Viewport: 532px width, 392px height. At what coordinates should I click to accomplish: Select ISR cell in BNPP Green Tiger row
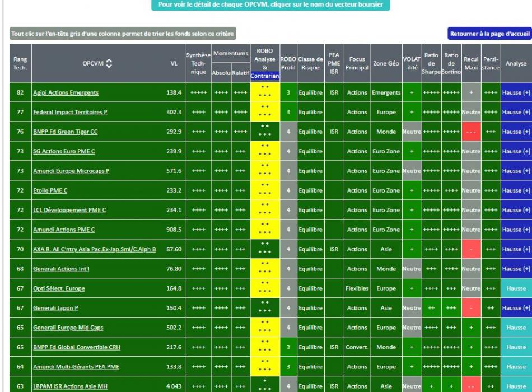(334, 132)
